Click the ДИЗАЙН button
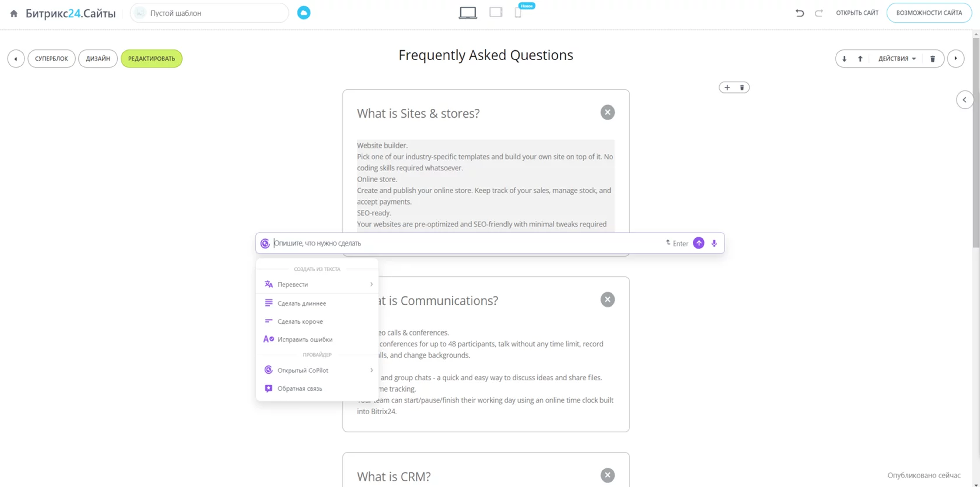 (98, 59)
